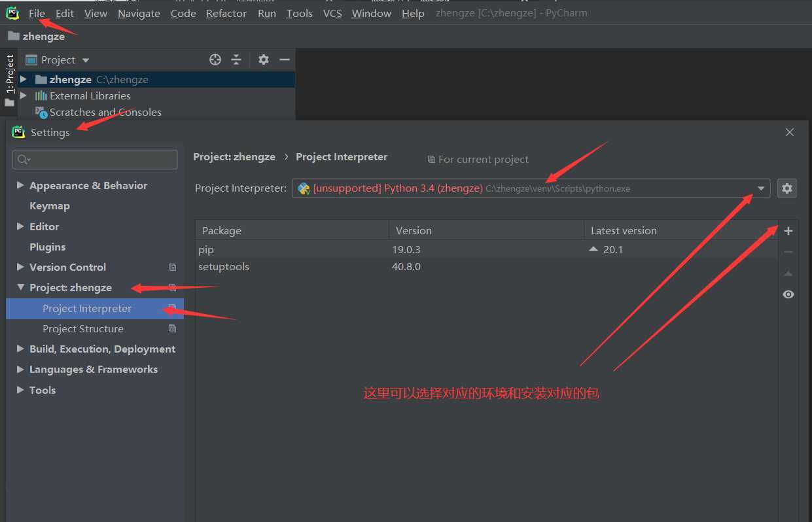Click the For current project label
Viewport: 812px width, 522px height.
coord(478,159)
